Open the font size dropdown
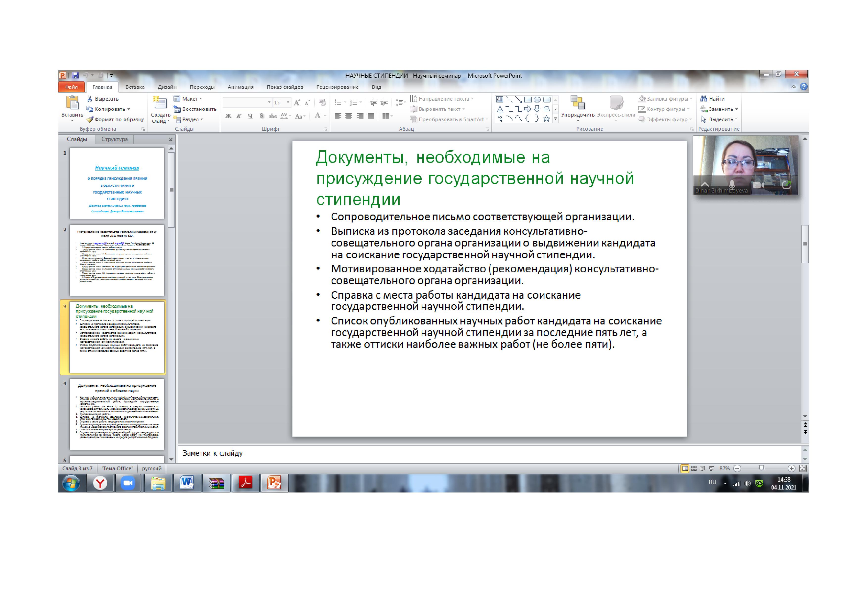 (288, 102)
